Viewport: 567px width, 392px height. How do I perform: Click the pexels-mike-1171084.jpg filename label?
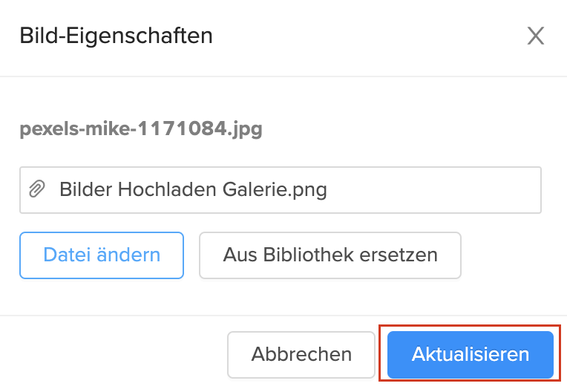coord(141,130)
